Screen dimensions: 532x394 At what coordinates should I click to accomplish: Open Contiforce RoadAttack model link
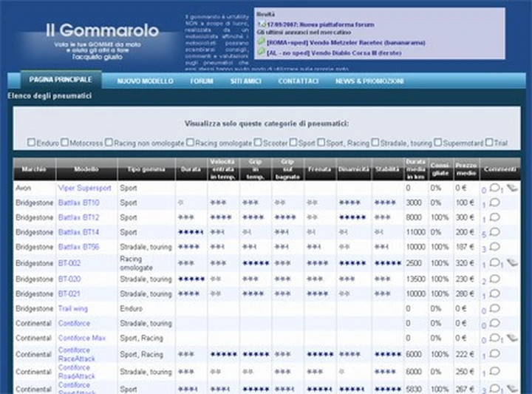coord(76,372)
